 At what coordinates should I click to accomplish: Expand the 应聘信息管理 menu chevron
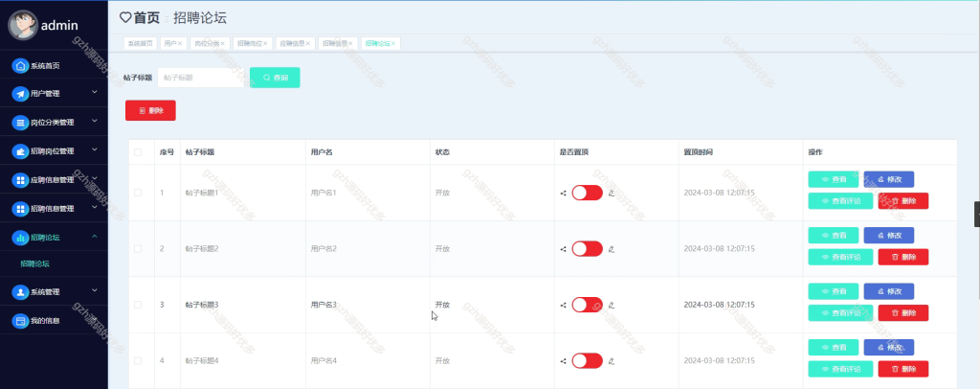95,178
